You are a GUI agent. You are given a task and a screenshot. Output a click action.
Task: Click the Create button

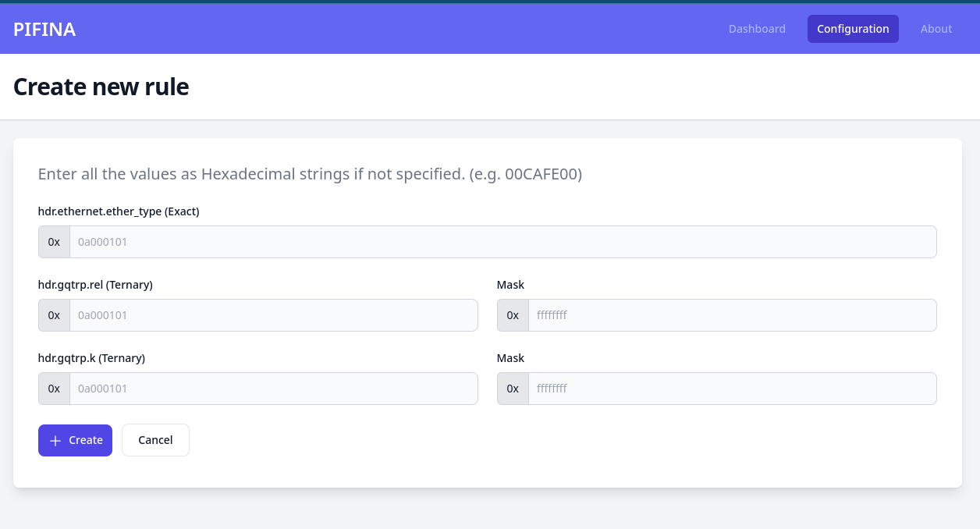click(75, 440)
